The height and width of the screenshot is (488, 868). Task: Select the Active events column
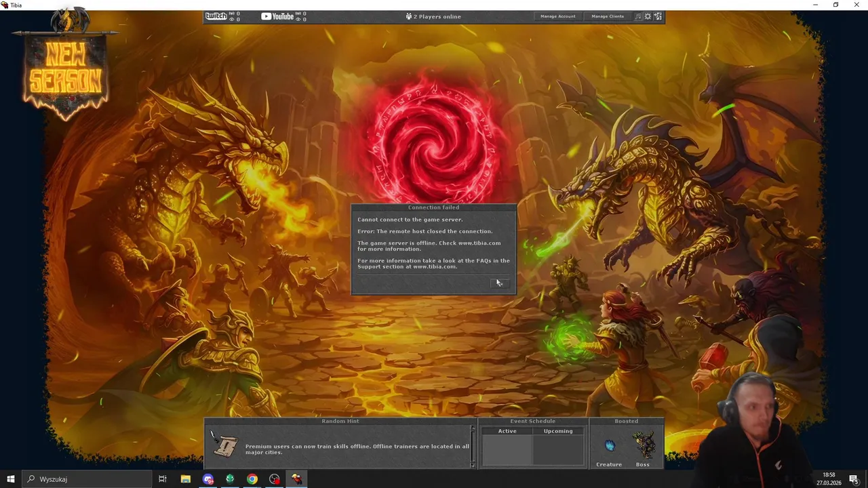point(507,447)
